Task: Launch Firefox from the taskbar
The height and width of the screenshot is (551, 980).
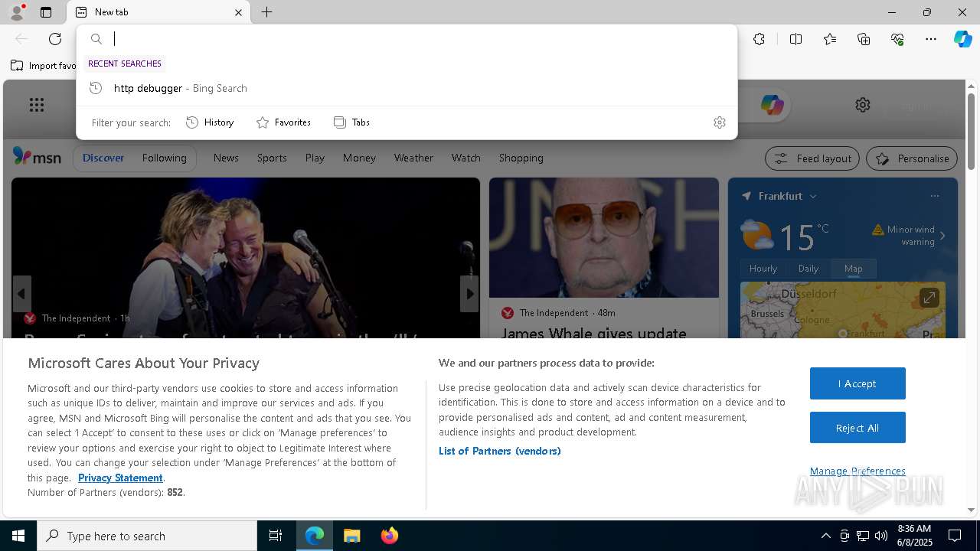Action: [x=389, y=536]
